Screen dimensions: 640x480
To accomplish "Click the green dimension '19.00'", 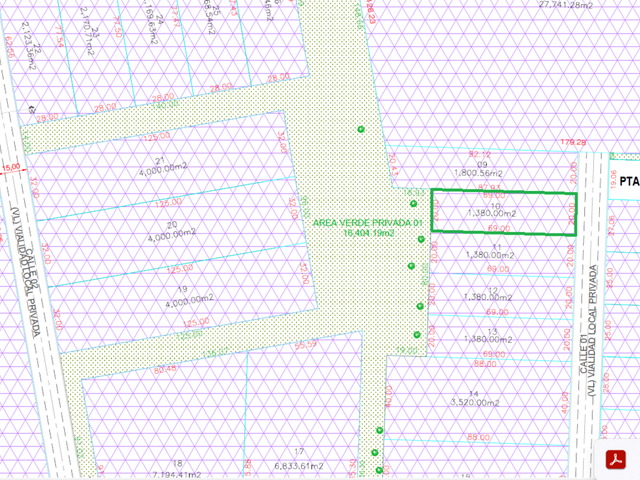I will coord(407,350).
